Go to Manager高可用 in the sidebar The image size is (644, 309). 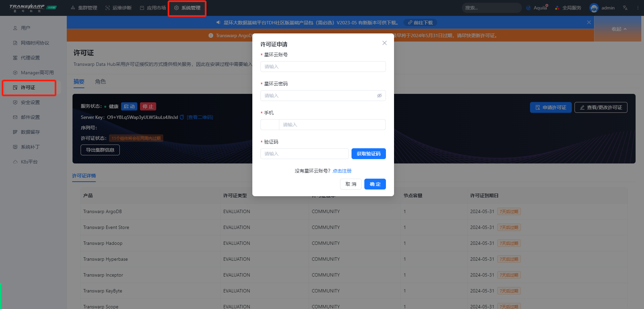tap(33, 73)
